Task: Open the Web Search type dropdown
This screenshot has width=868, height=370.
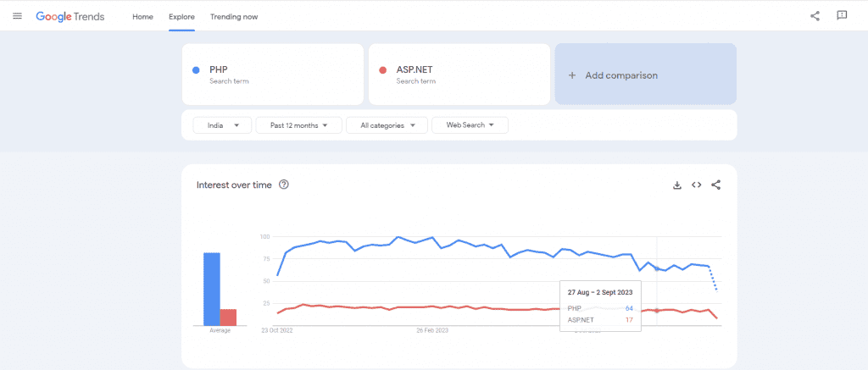Action: tap(470, 125)
